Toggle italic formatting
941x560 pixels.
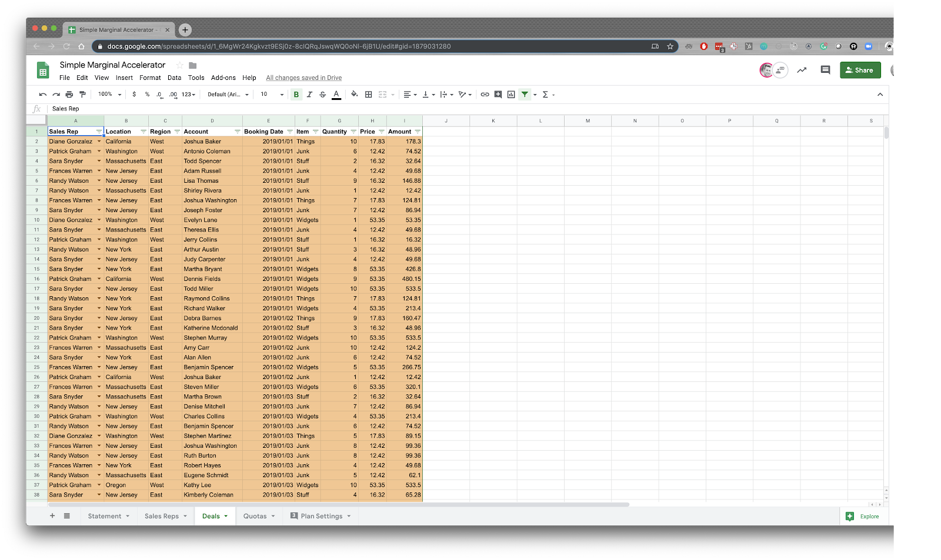309,94
